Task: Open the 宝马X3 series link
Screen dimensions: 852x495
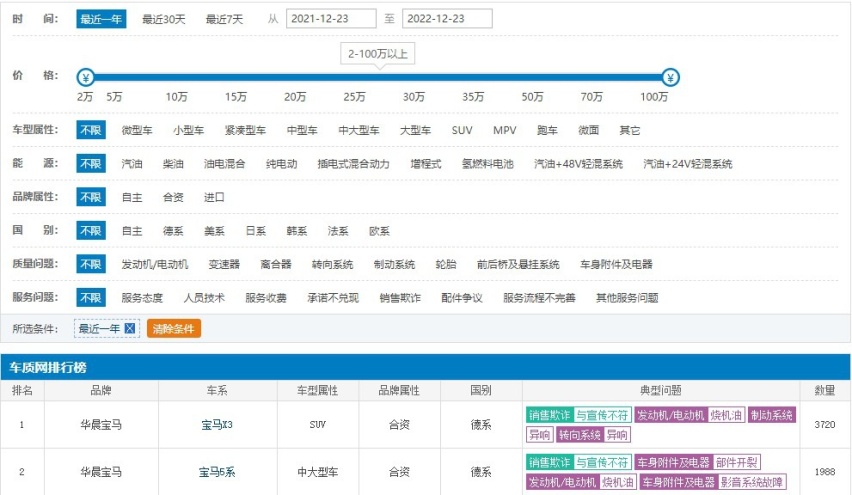Action: click(x=217, y=425)
